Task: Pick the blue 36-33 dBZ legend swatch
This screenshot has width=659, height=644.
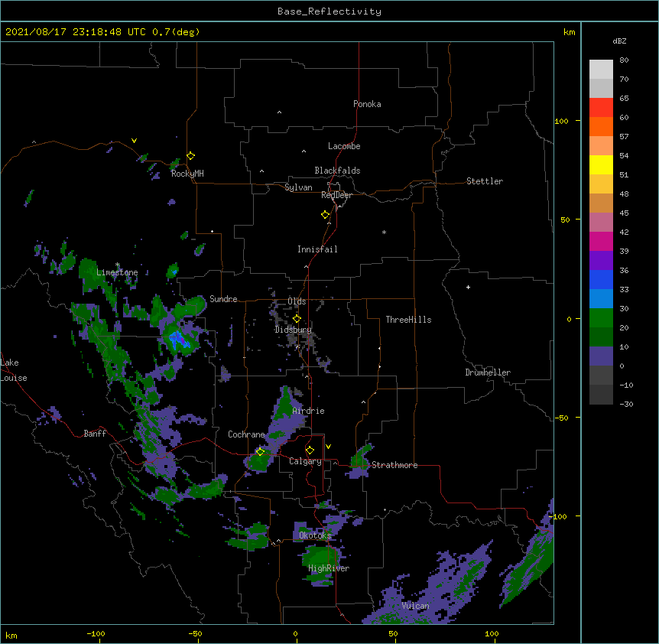Action: pyautogui.click(x=601, y=279)
